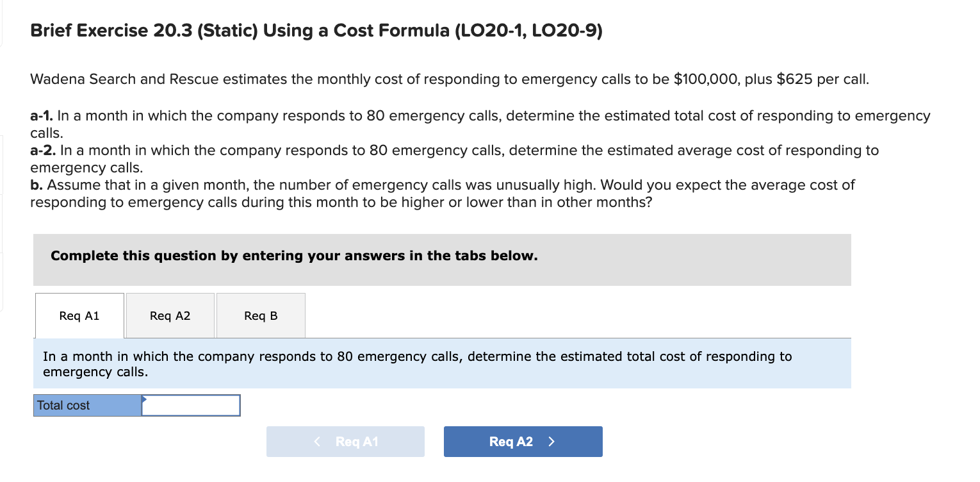Select the highlighted question description text
Viewport: 980px width, 482px height.
[x=417, y=363]
